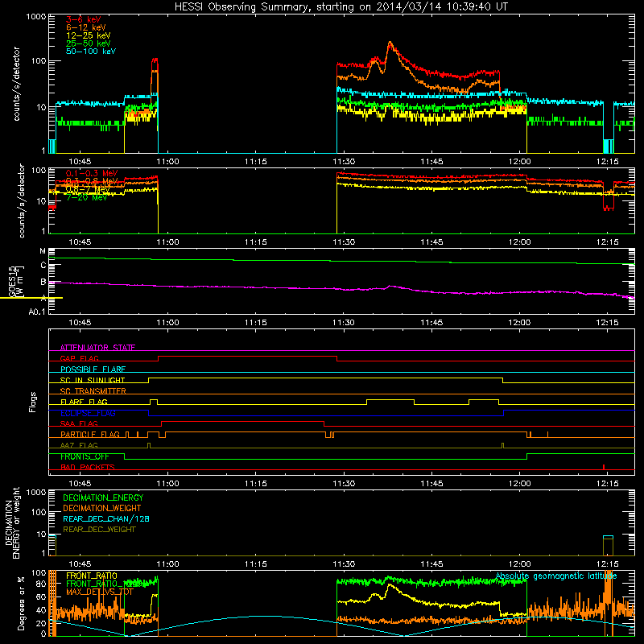Click the red 3-6 keV spike before 11:00
The width and height of the screenshot is (644, 644).
click(155, 61)
